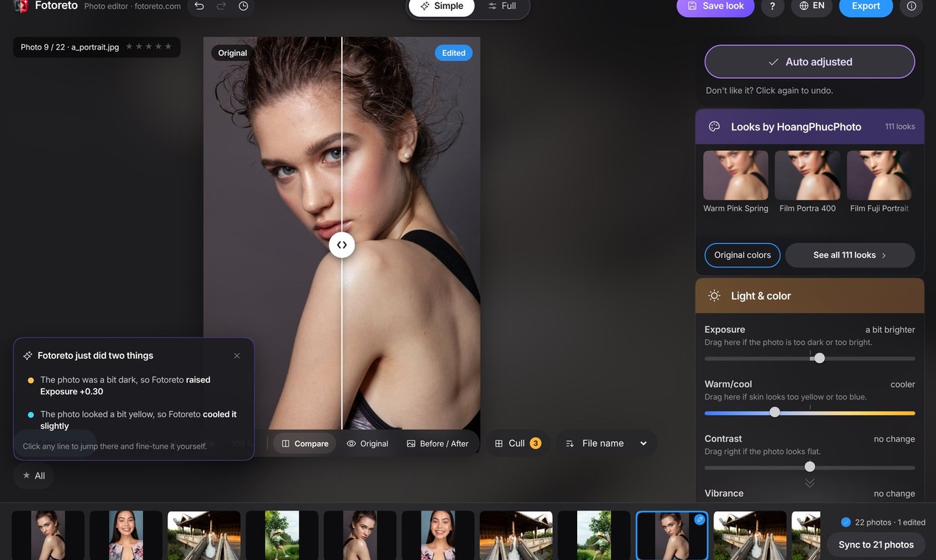Open the edit history clock icon
Image resolution: width=936 pixels, height=560 pixels.
[x=243, y=6]
